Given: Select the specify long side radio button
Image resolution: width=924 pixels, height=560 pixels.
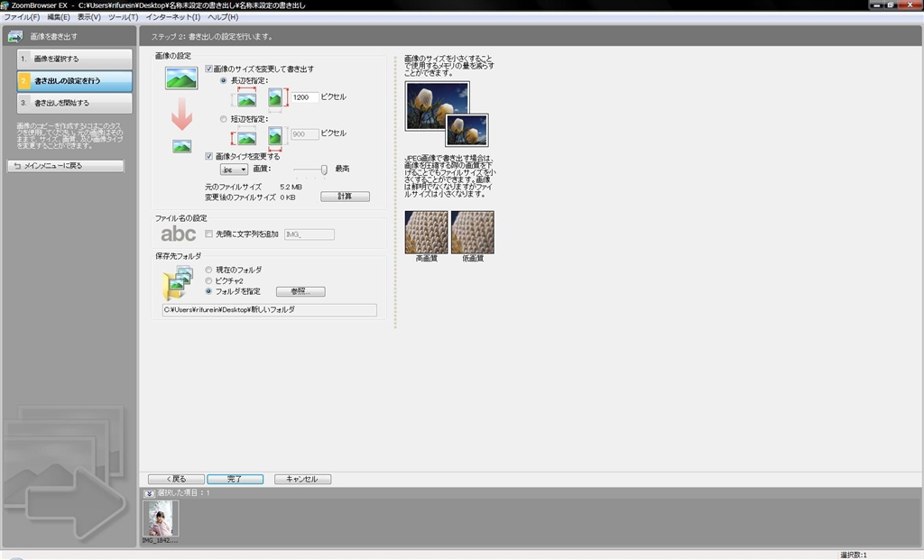Looking at the screenshot, I should [224, 80].
